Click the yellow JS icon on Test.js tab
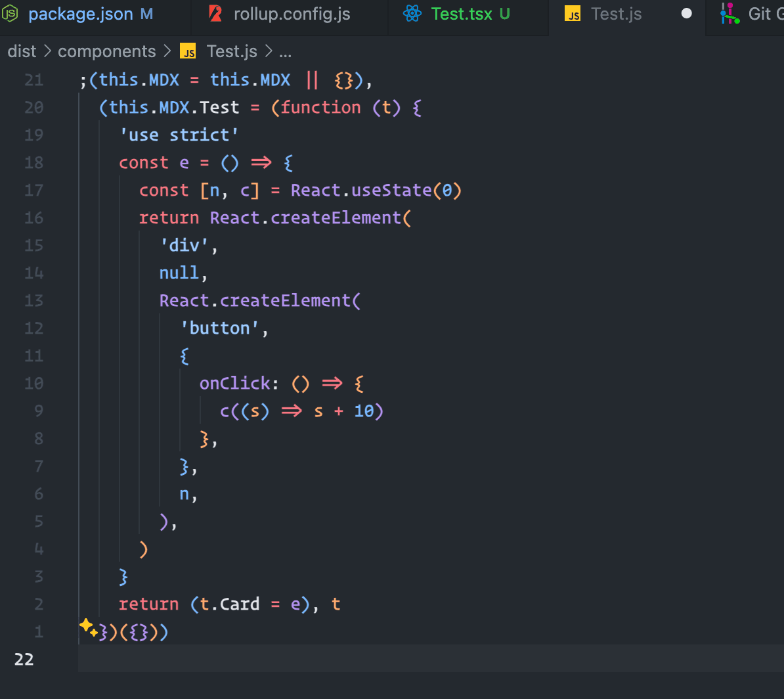The height and width of the screenshot is (699, 784). coord(573,14)
